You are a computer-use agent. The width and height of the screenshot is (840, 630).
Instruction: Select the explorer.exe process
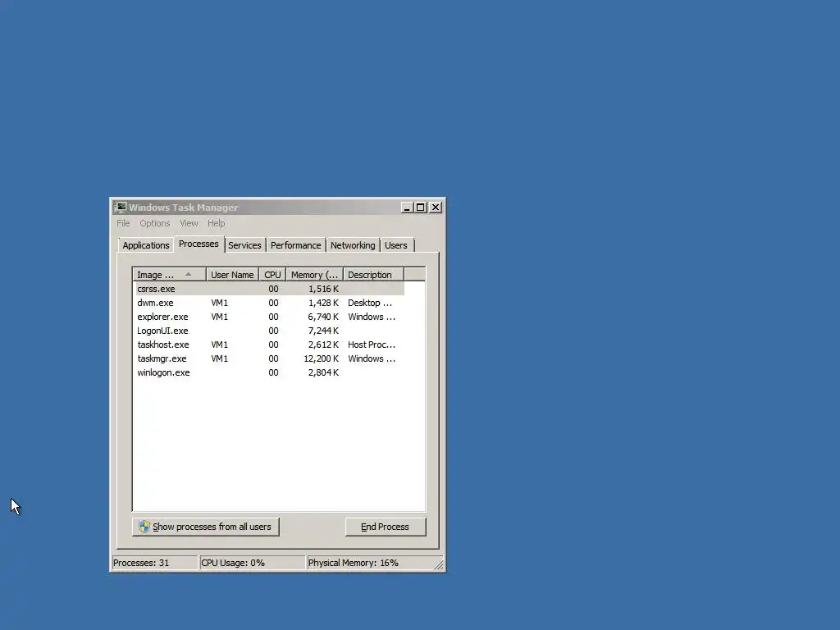click(270, 317)
